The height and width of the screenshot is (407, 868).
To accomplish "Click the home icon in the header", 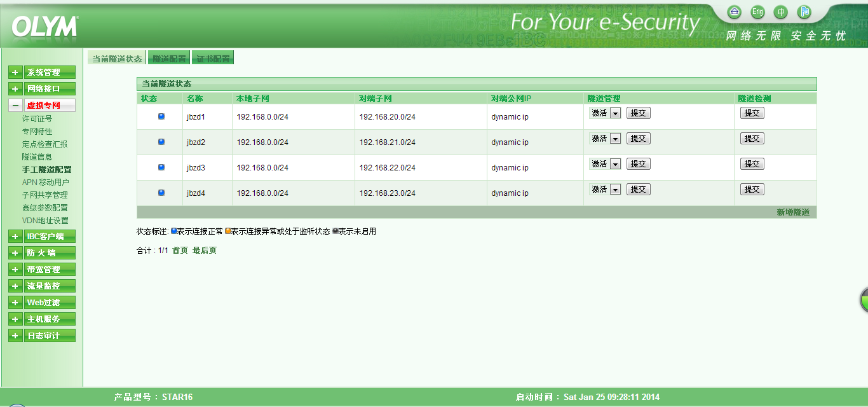I will click(735, 12).
